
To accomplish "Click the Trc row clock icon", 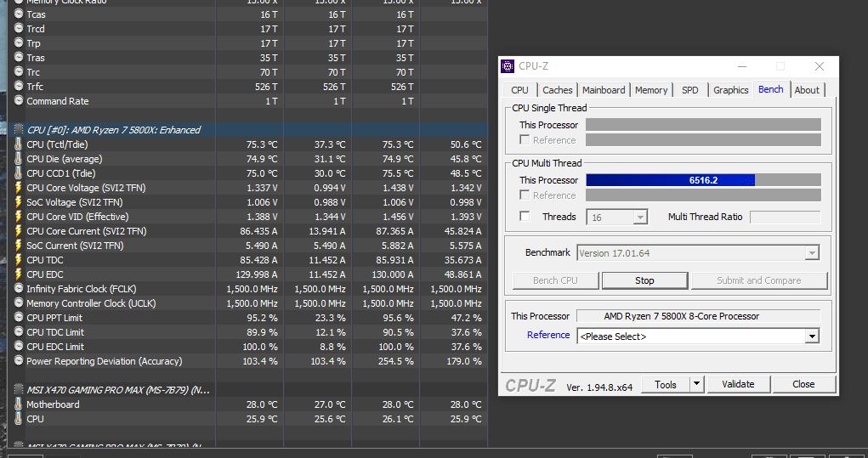I will tap(18, 71).
